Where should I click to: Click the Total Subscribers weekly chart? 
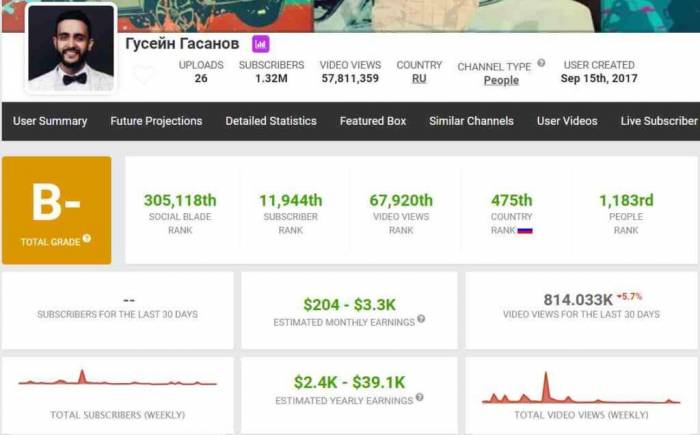point(117,381)
